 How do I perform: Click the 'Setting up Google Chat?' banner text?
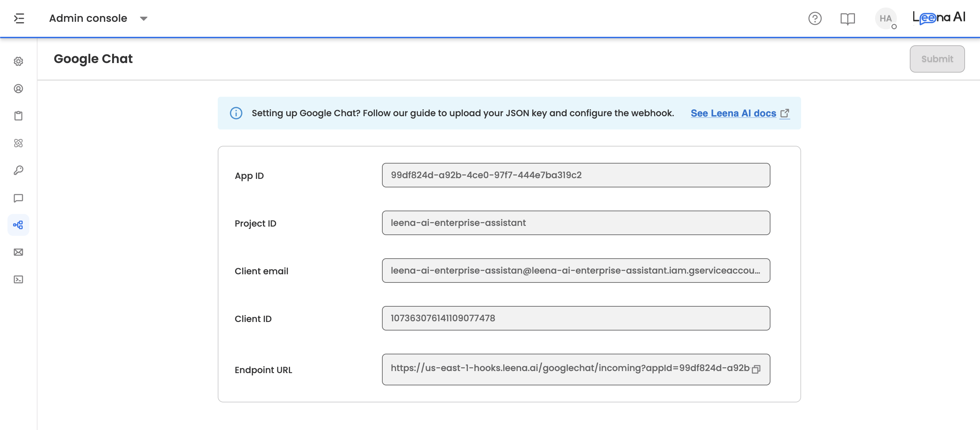pyautogui.click(x=463, y=113)
